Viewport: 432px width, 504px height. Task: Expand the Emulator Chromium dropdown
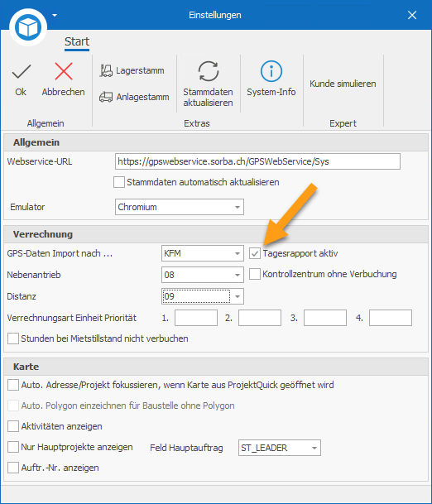point(180,207)
